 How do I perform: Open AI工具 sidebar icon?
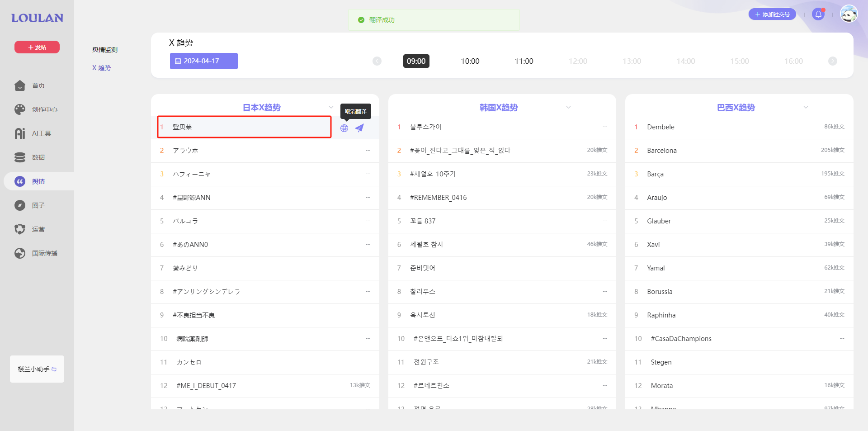coord(20,133)
